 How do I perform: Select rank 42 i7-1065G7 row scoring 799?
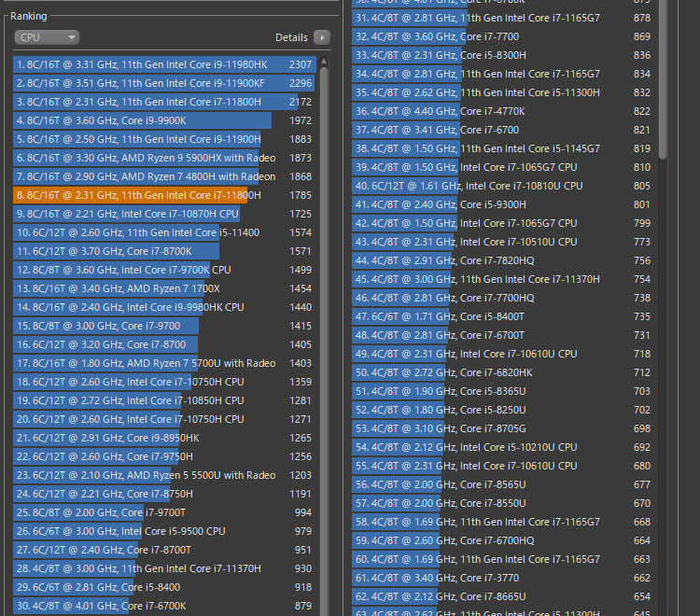[504, 224]
